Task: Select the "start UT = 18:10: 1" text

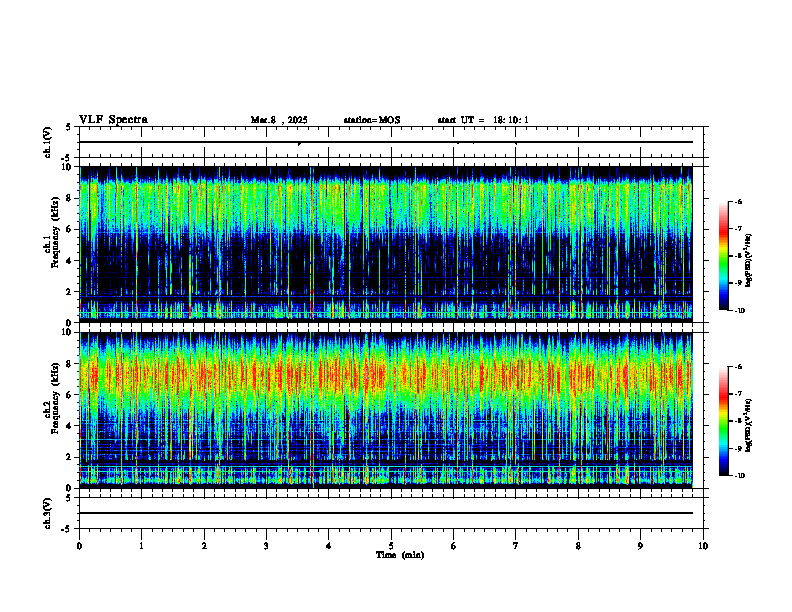Action: point(483,120)
